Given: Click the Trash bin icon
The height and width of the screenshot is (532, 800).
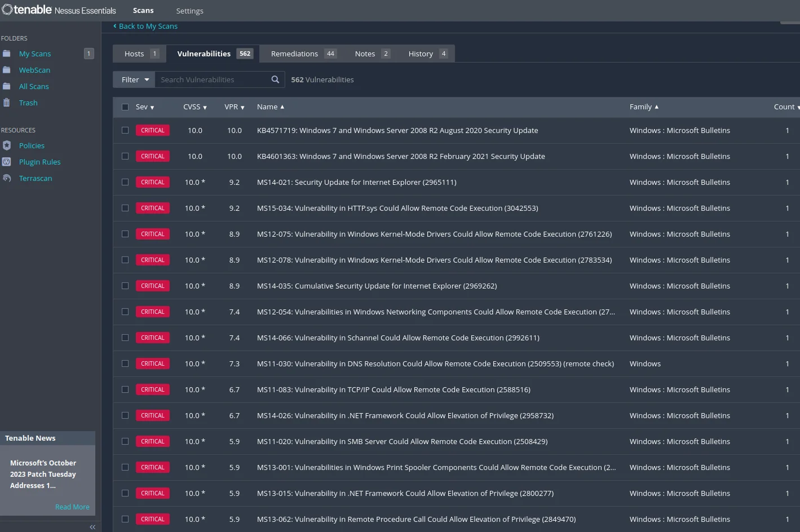Looking at the screenshot, I should tap(7, 103).
